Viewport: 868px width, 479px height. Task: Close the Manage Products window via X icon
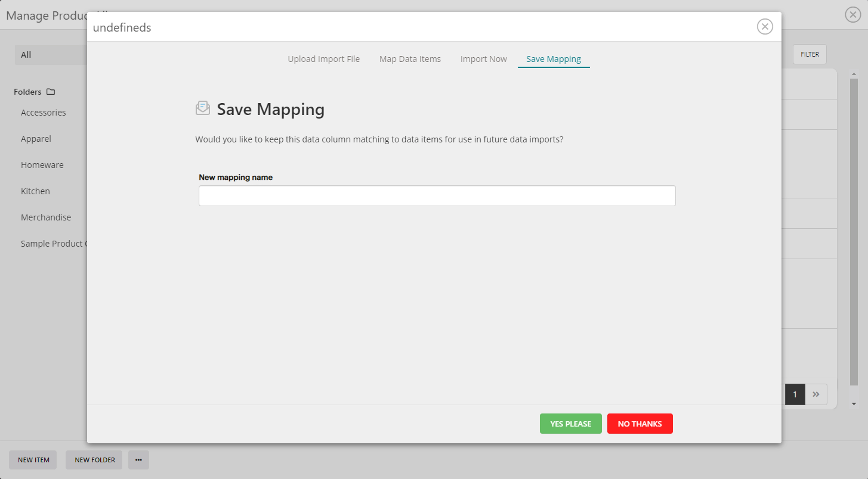tap(853, 14)
